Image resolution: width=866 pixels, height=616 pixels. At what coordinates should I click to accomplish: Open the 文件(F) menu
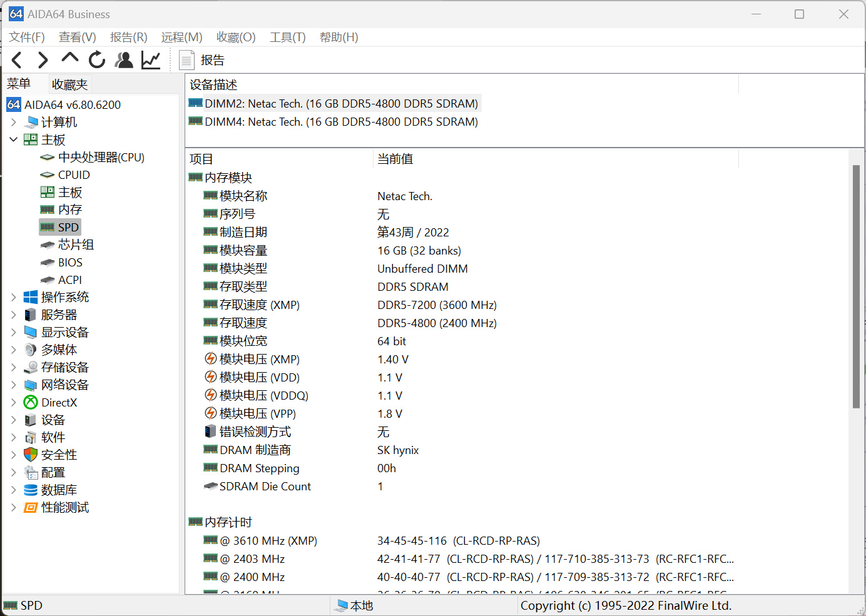pyautogui.click(x=27, y=38)
